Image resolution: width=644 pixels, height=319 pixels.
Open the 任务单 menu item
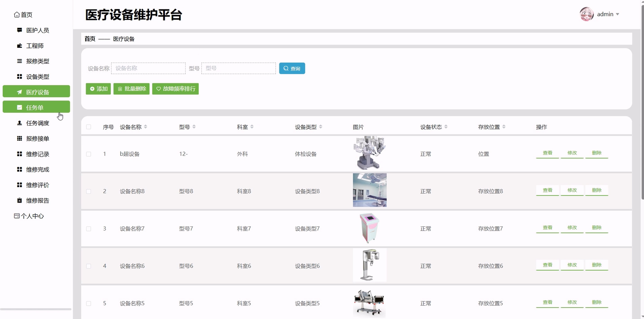36,107
